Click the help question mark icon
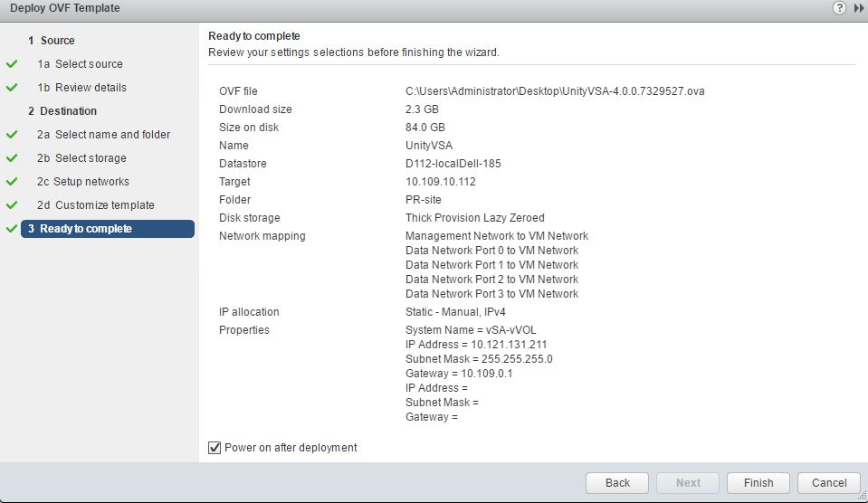The image size is (868, 503). click(839, 8)
